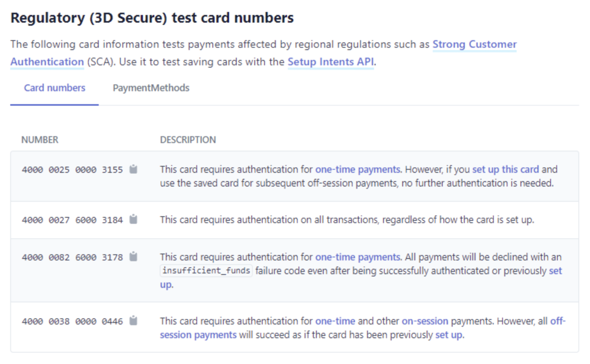Click the NUMBER column header
The height and width of the screenshot is (364, 590).
[40, 140]
